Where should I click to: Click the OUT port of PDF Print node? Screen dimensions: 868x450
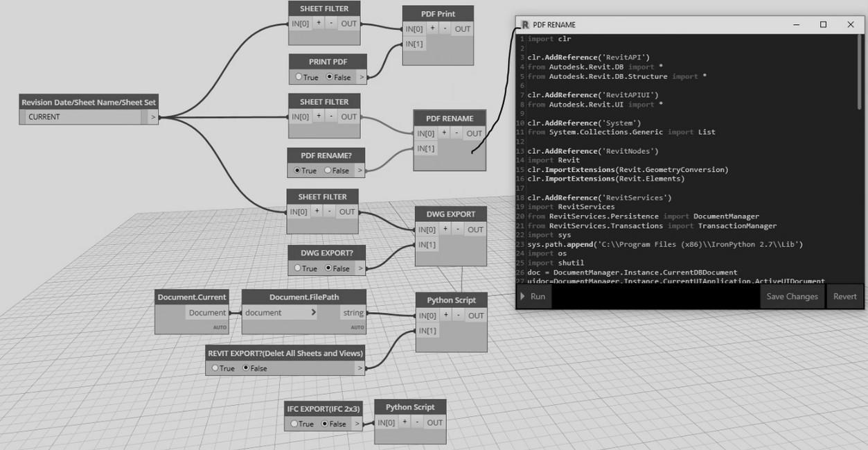(x=463, y=28)
